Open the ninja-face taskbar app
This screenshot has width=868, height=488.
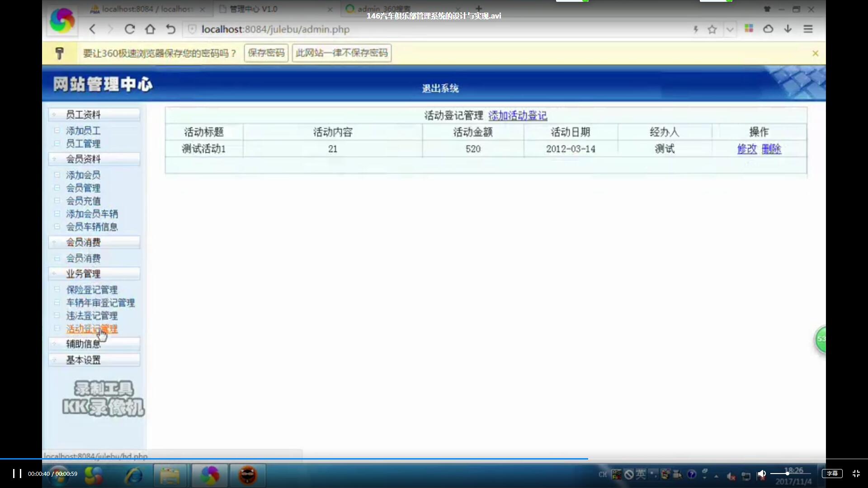tap(248, 475)
